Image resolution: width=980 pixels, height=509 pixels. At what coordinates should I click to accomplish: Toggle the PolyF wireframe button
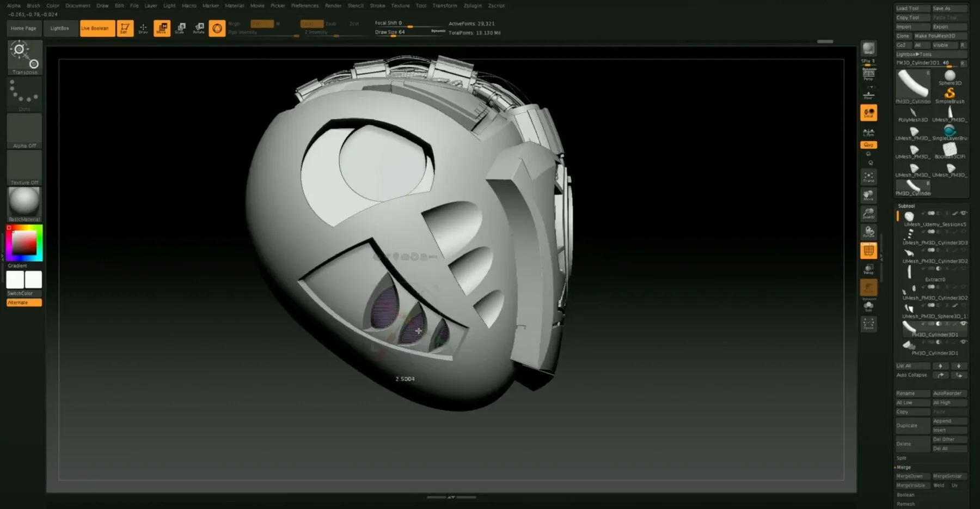[868, 251]
